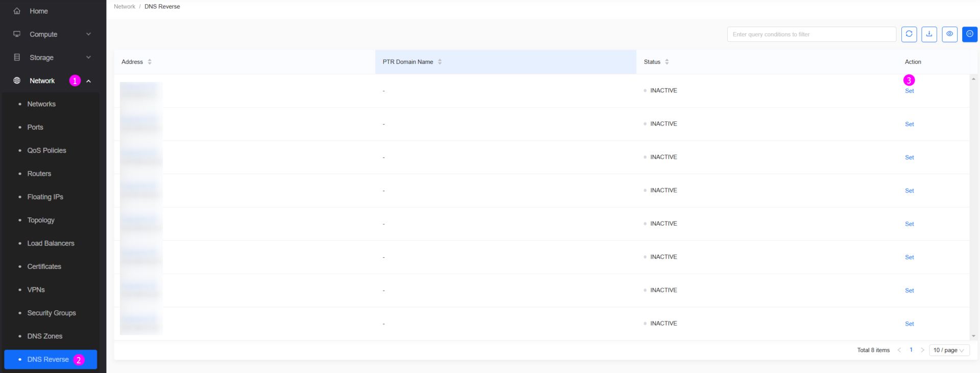Click the Total 8 items text

(873, 350)
